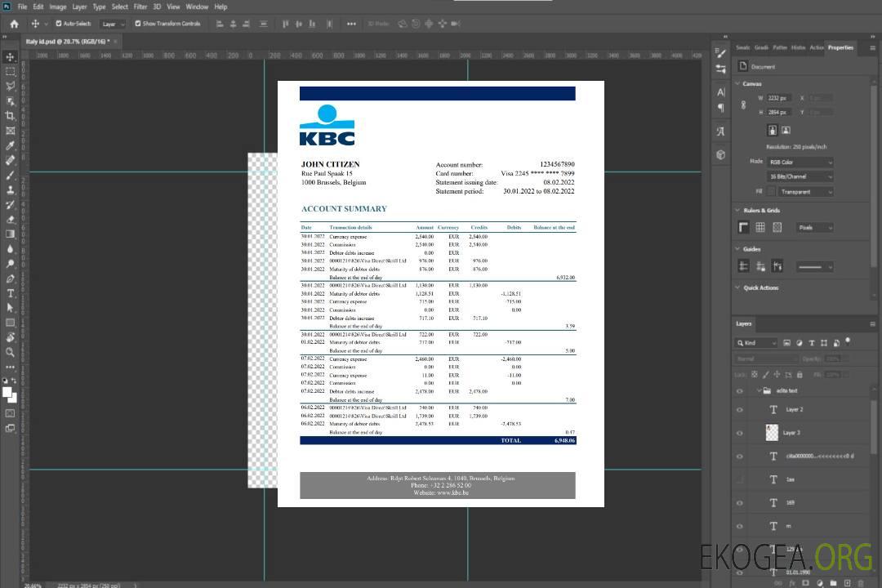Image resolution: width=882 pixels, height=588 pixels.
Task: Open the Pixels ruler units dropdown
Action: 814,227
